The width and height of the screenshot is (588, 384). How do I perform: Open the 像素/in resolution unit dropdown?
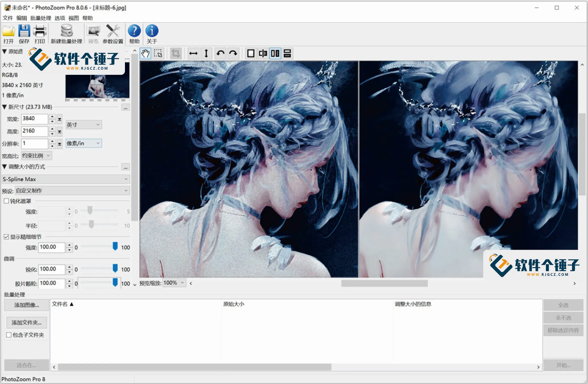point(84,144)
